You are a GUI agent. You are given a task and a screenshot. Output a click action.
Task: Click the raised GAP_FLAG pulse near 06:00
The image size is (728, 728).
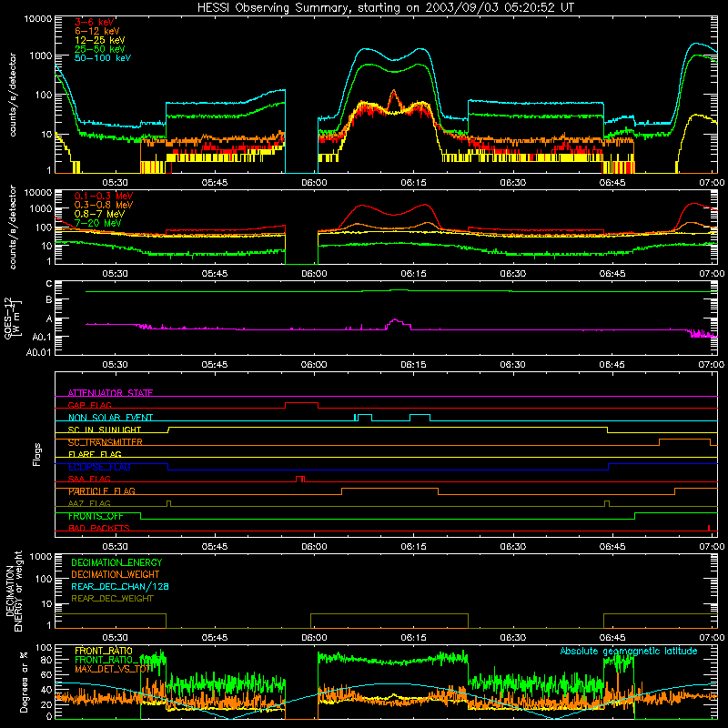(301, 403)
